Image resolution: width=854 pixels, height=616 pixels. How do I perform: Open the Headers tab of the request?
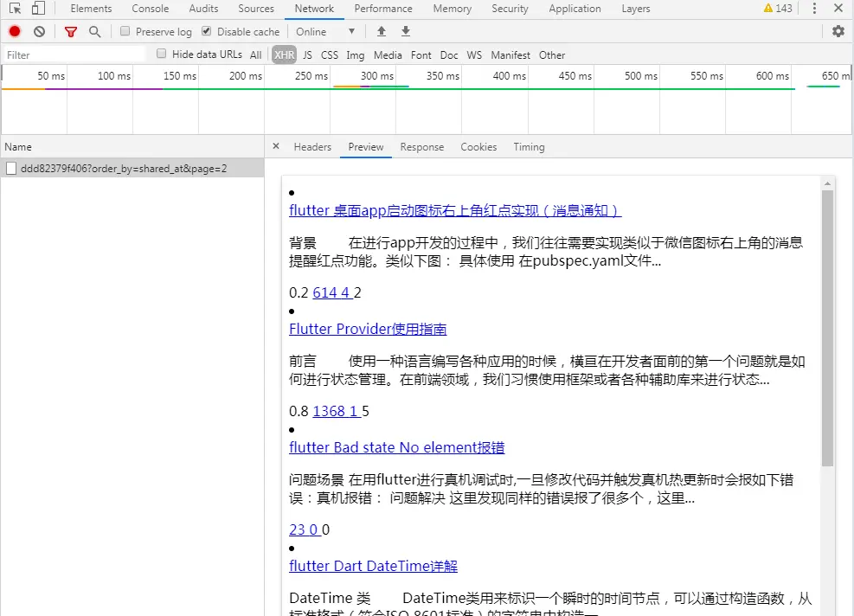312,147
